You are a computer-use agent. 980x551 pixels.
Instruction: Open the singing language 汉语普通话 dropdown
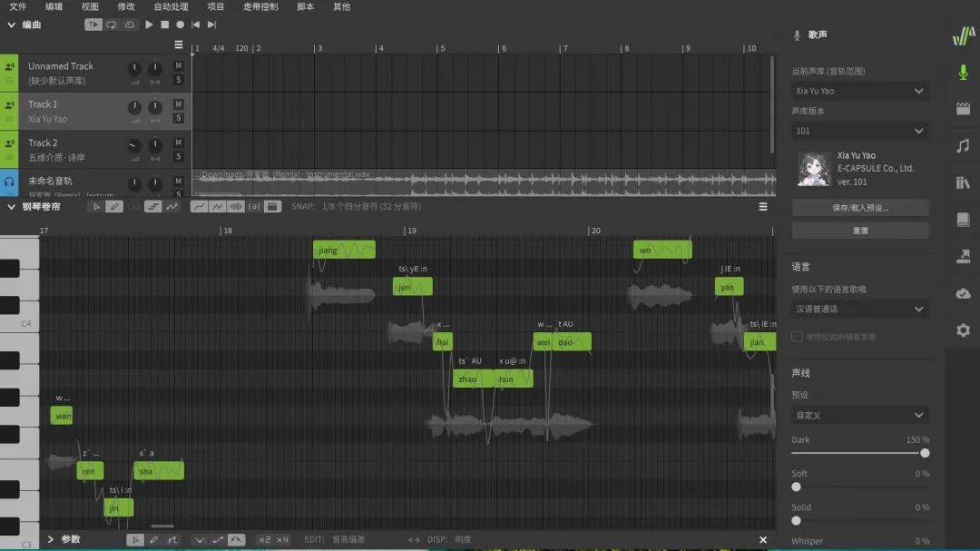(x=859, y=310)
